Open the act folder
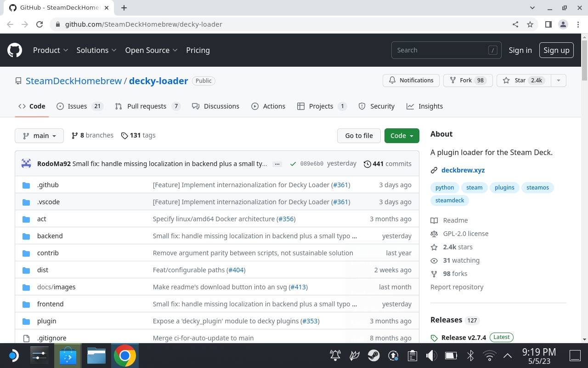Viewport: 588px width, 368px height. (x=42, y=219)
